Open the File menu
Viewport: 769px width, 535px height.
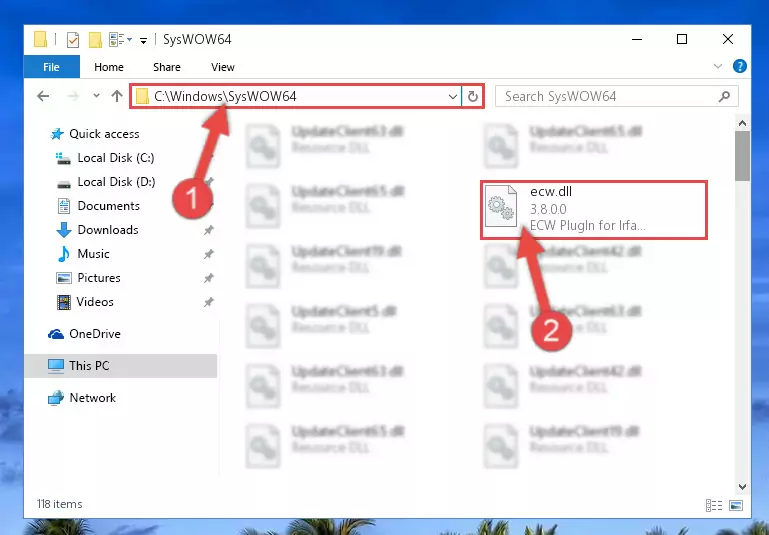[x=51, y=67]
